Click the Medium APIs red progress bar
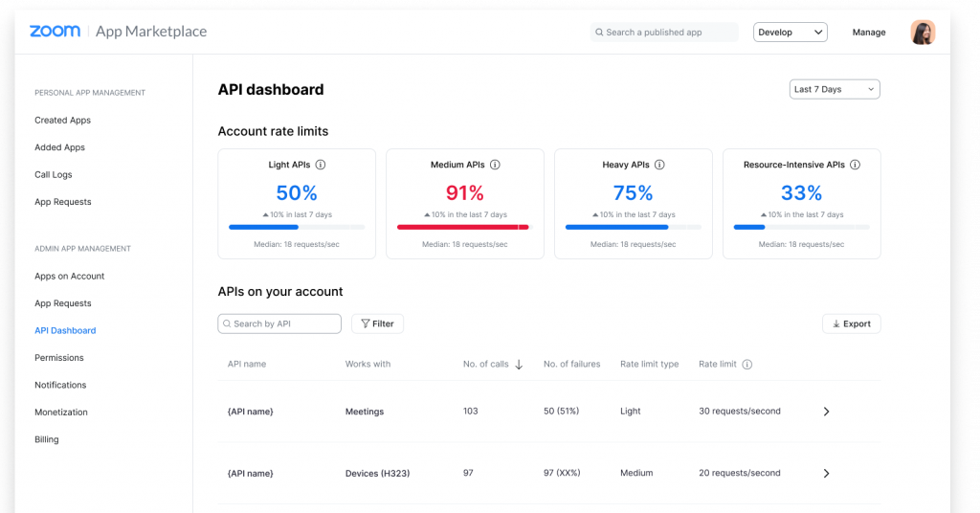The image size is (980, 513). [x=463, y=228]
